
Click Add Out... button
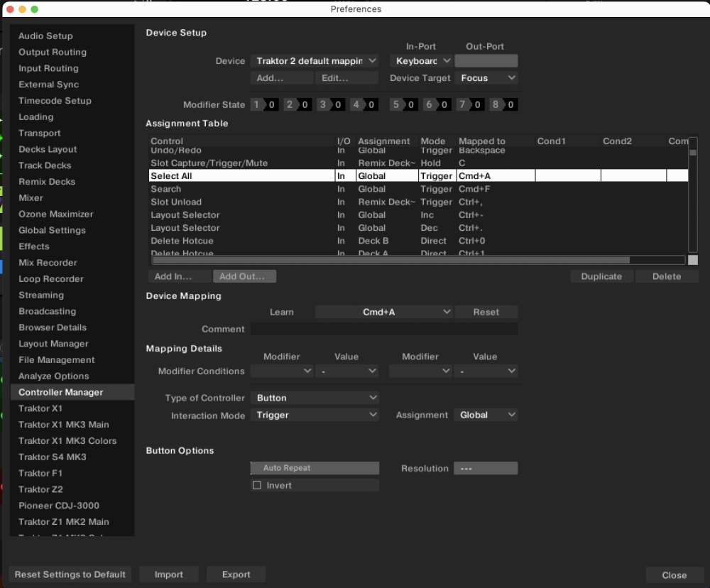pyautogui.click(x=244, y=276)
